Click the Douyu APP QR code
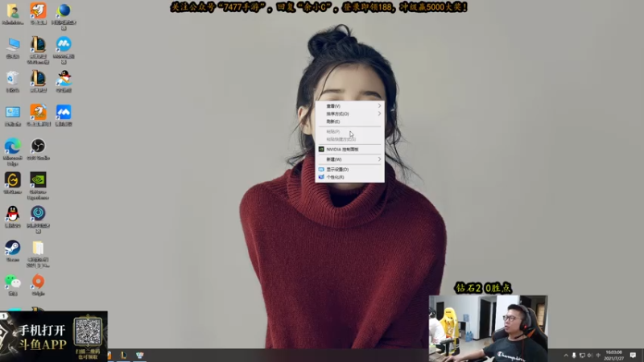Screen dimensions: 644x362 click(x=88, y=332)
